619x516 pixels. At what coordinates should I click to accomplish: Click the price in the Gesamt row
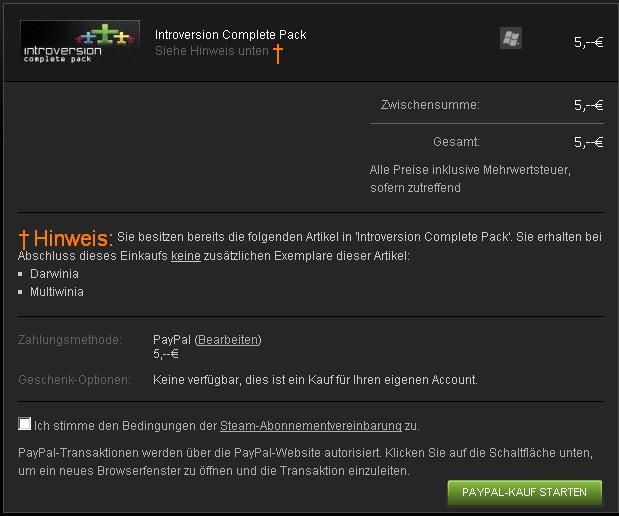pos(589,142)
